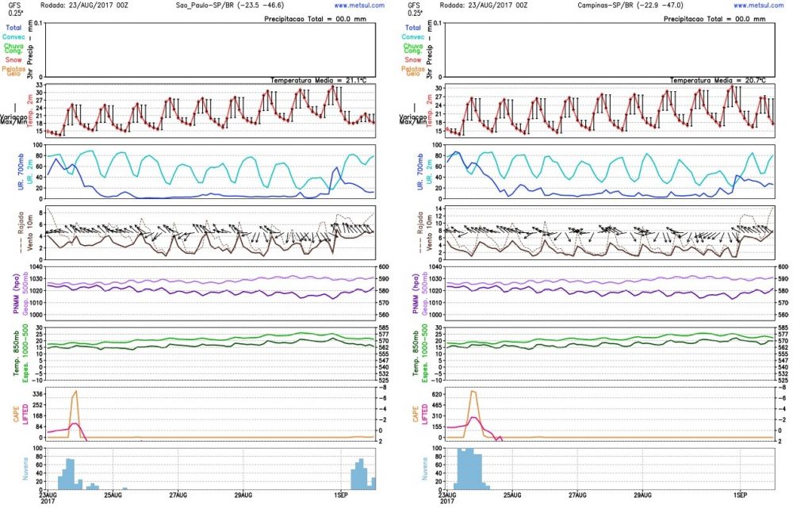Click 1SEP marker on Sao Paulo time axis
812x509 pixels.
(x=341, y=495)
